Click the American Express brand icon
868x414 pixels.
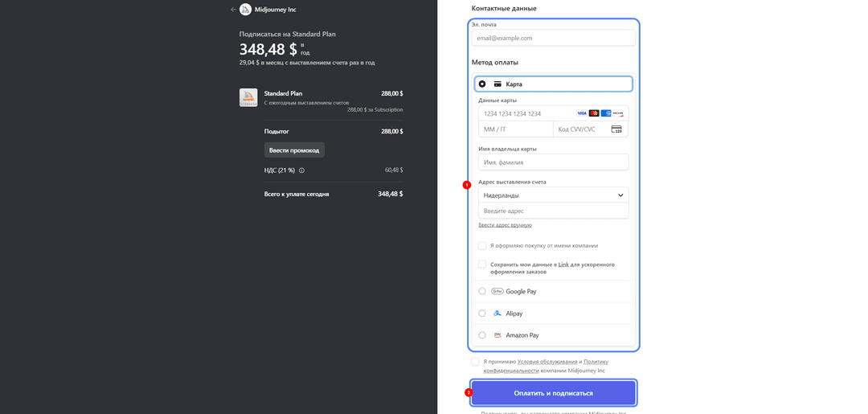[x=606, y=113]
